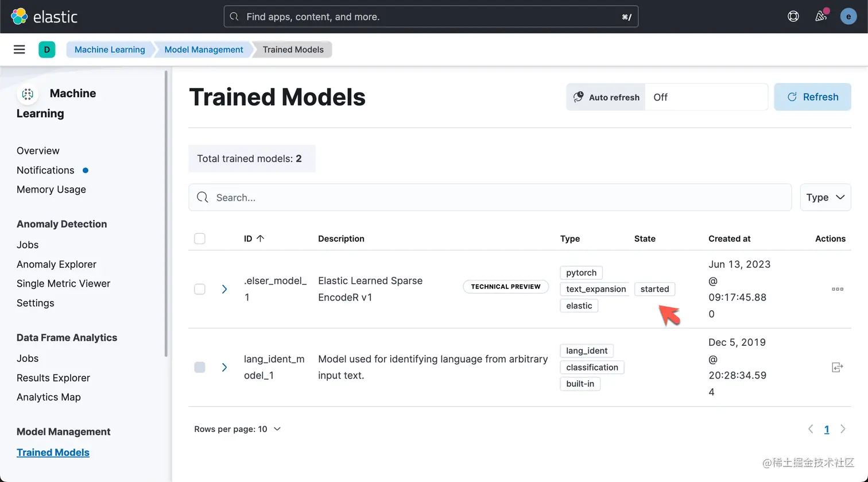Click the Machine Learning sidebar logo icon
Viewport: 868px width, 482px height.
pyautogui.click(x=28, y=94)
